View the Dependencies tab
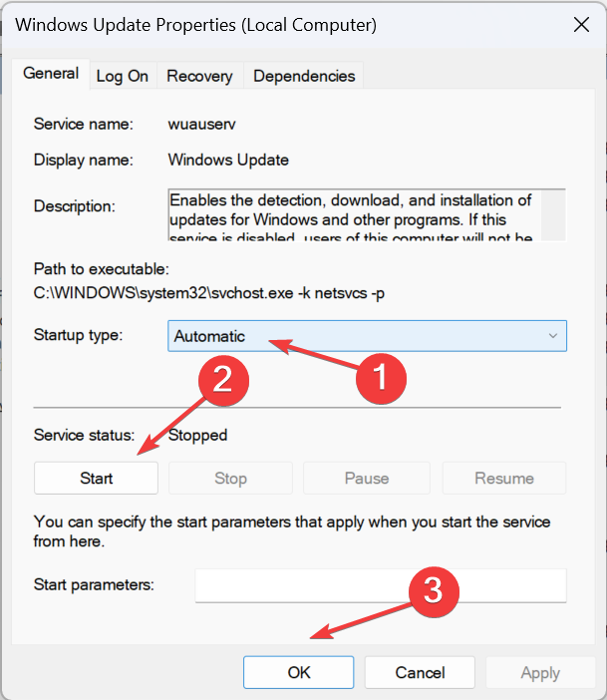Screen dimensions: 607x700 point(304,76)
